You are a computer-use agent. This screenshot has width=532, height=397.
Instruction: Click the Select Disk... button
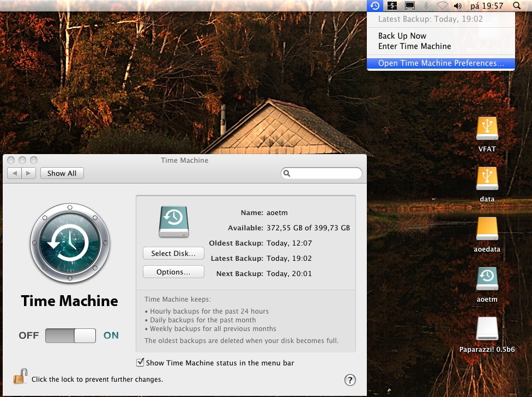(173, 253)
